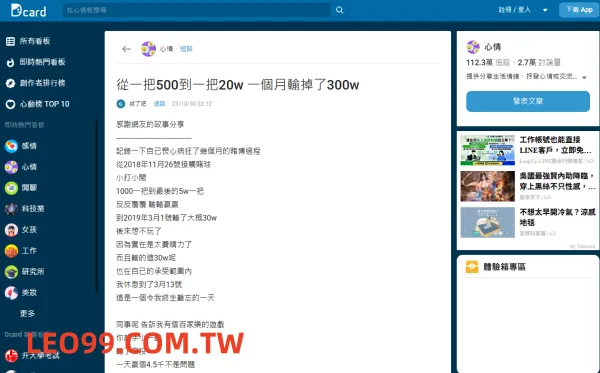Open ad link 不想太早開冷氣？涼感地毯
The image size is (600, 373).
557,217
